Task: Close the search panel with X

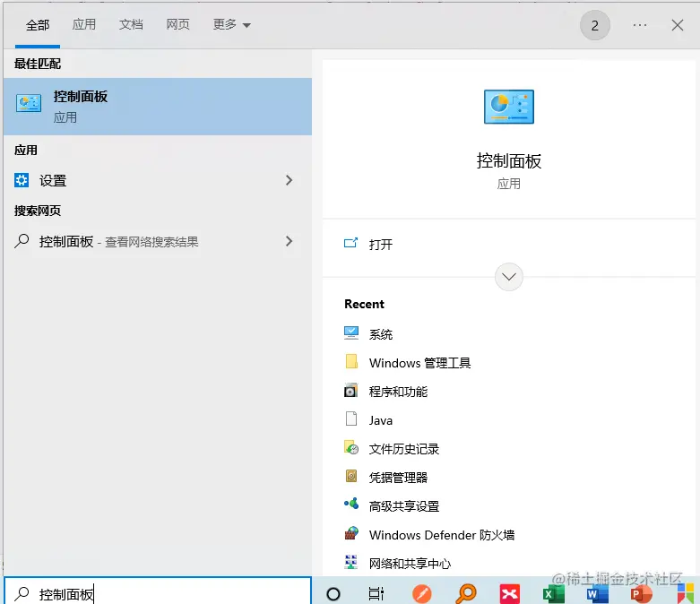Action: click(678, 25)
